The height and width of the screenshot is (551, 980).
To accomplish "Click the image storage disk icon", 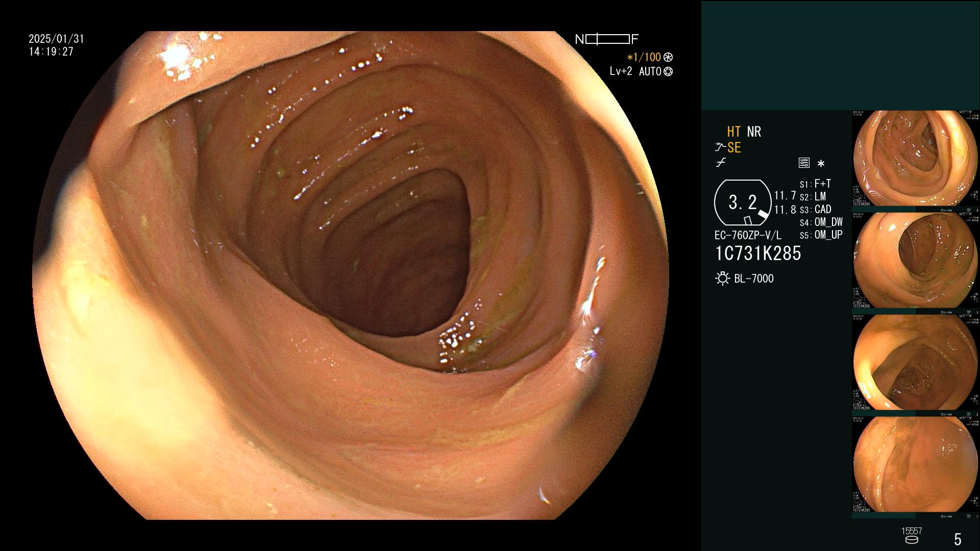I will 912,540.
